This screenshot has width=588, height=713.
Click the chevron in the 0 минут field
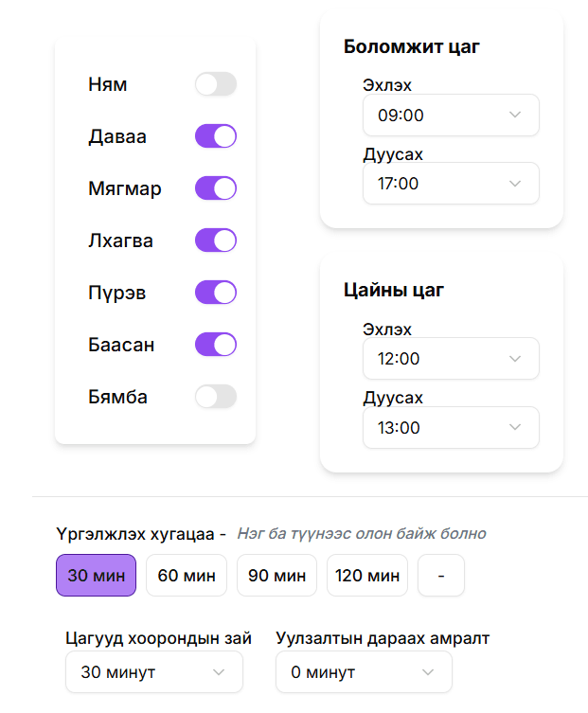pos(428,672)
